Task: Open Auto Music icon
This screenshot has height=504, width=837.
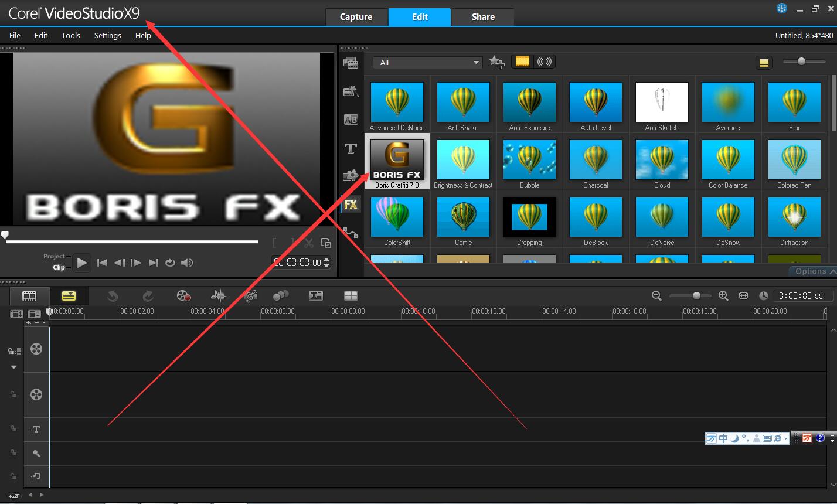Action: [x=250, y=296]
